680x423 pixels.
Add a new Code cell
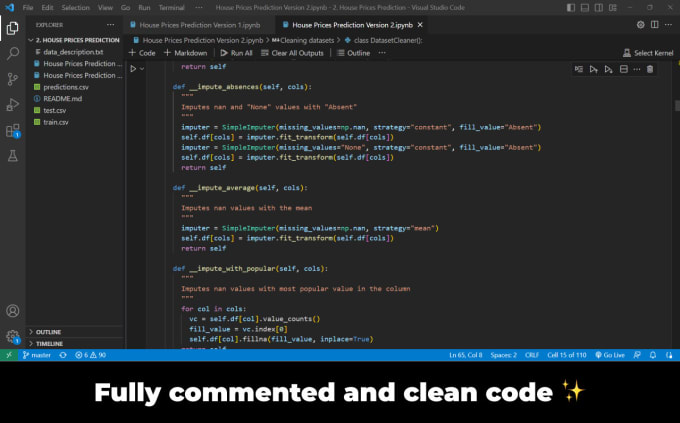142,53
